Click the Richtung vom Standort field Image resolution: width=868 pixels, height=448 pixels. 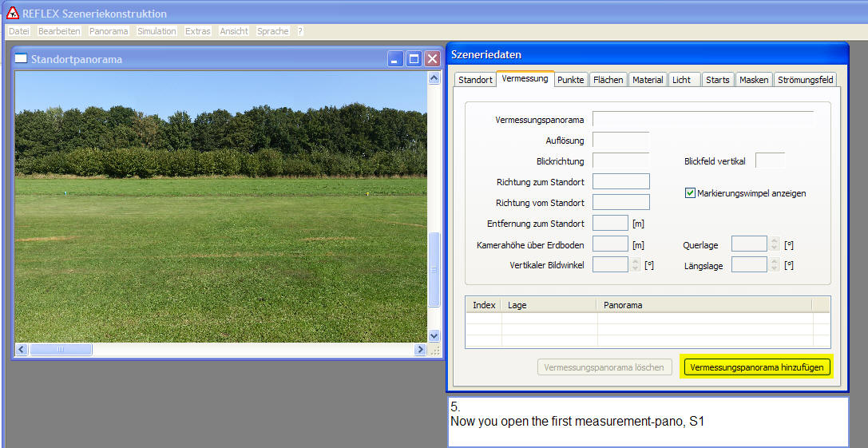click(620, 202)
